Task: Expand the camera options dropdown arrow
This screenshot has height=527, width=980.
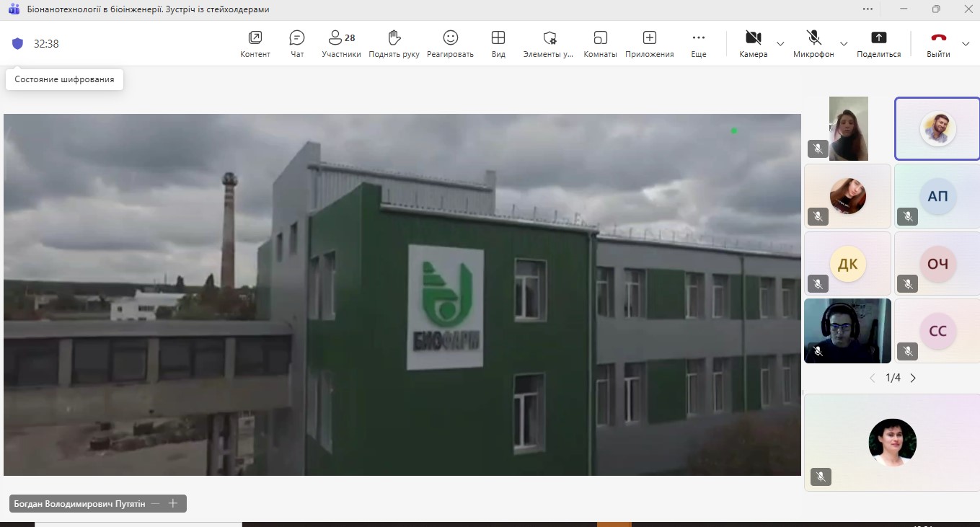Action: (x=780, y=44)
